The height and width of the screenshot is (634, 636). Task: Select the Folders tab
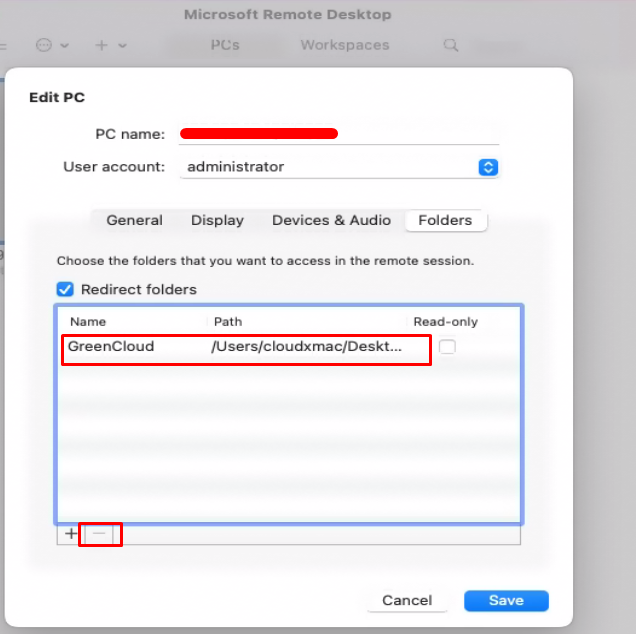point(445,220)
